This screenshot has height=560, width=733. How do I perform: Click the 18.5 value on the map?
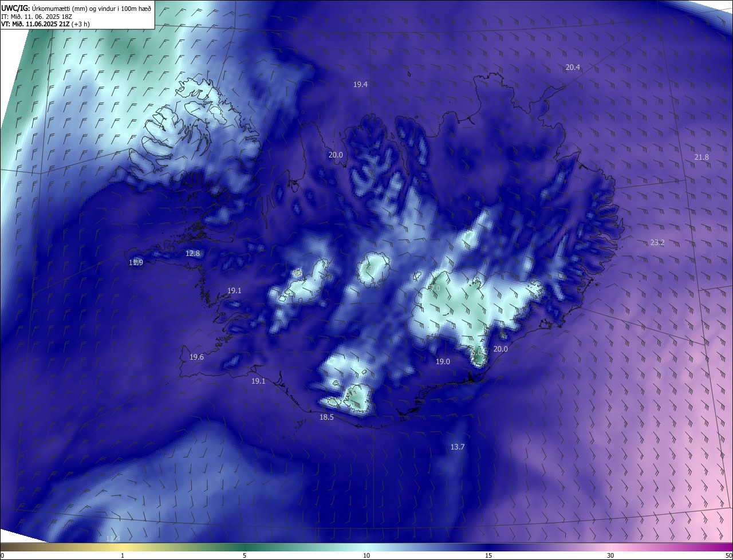pyautogui.click(x=326, y=417)
